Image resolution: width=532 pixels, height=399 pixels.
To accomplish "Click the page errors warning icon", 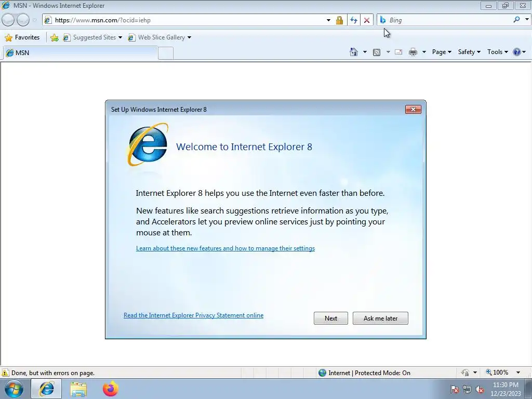I will point(5,373).
